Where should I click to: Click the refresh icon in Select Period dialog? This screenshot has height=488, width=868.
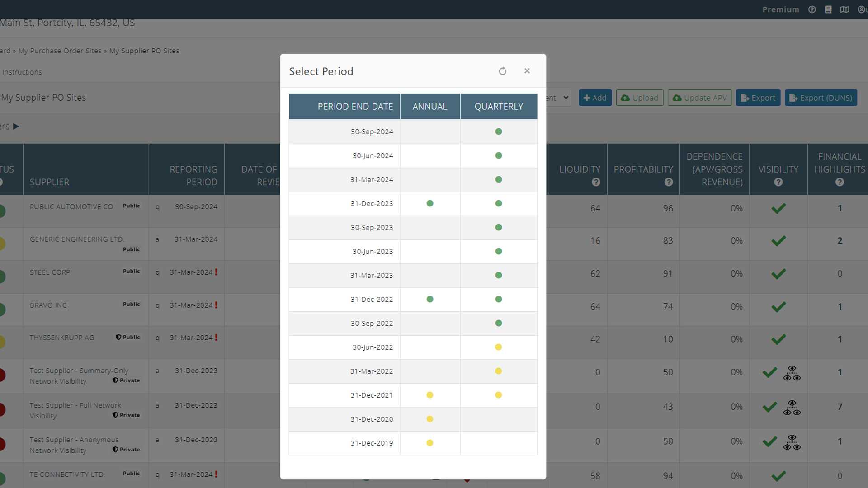click(x=502, y=71)
